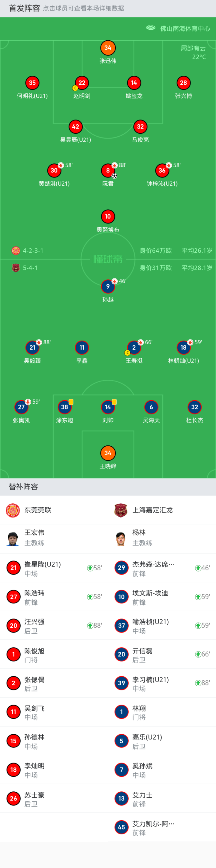Screen dimensions: 216x868
Task: Click the 4-2-3-1 formation label
Action: pyautogui.click(x=33, y=251)
